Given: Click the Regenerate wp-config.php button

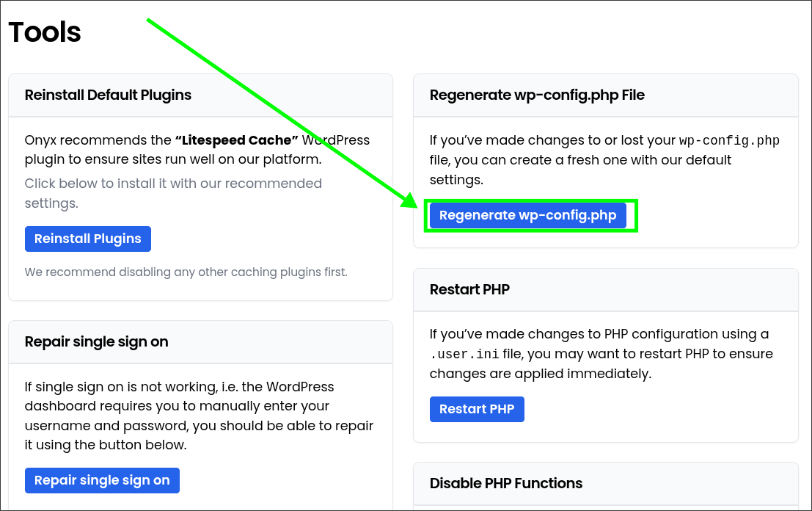Looking at the screenshot, I should [527, 216].
